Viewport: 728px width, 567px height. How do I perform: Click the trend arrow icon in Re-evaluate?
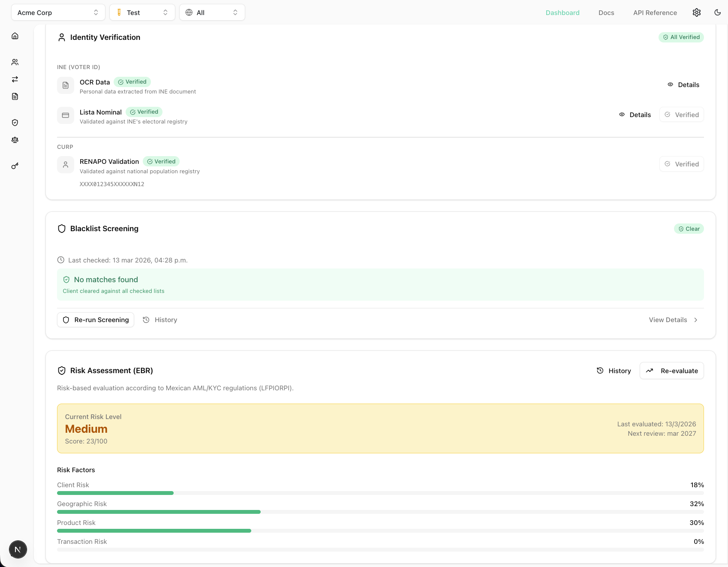[x=650, y=371]
